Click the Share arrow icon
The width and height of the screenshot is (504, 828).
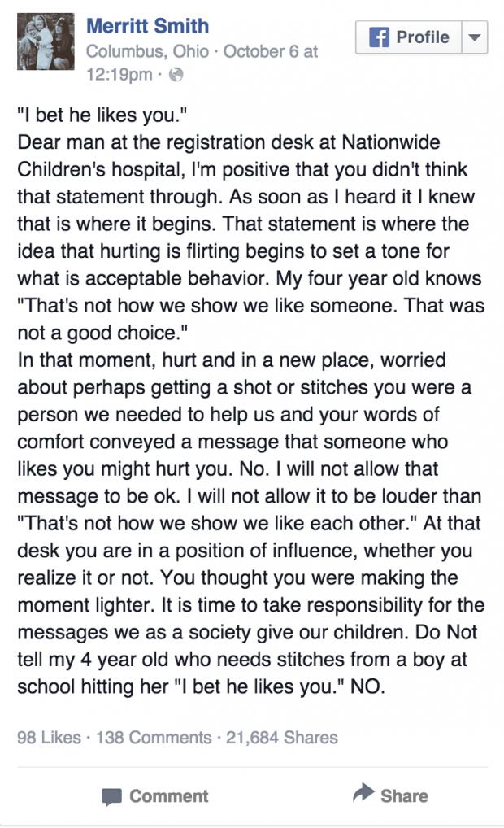[362, 795]
